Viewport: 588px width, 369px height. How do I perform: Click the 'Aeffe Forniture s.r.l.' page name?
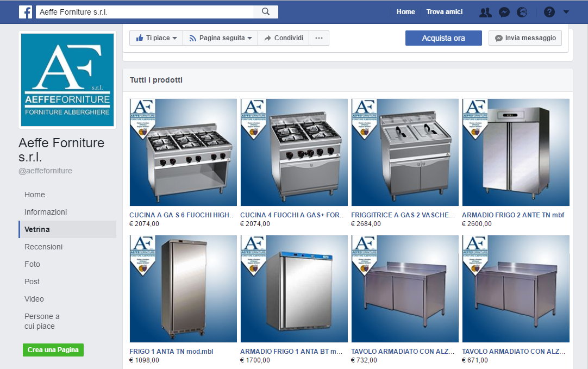click(61, 150)
